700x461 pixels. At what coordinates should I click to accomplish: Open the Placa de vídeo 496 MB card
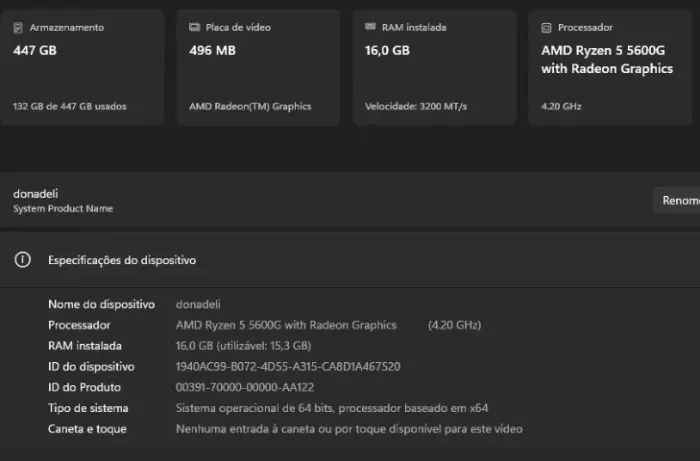pos(258,67)
